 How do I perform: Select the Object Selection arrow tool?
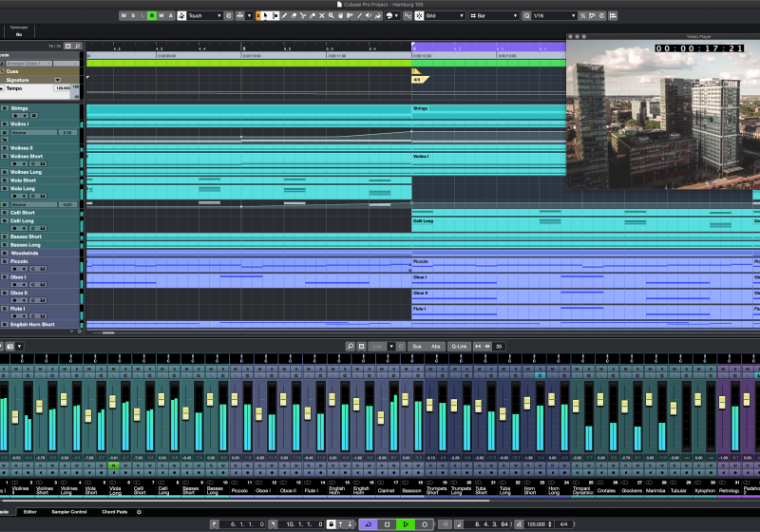264,16
